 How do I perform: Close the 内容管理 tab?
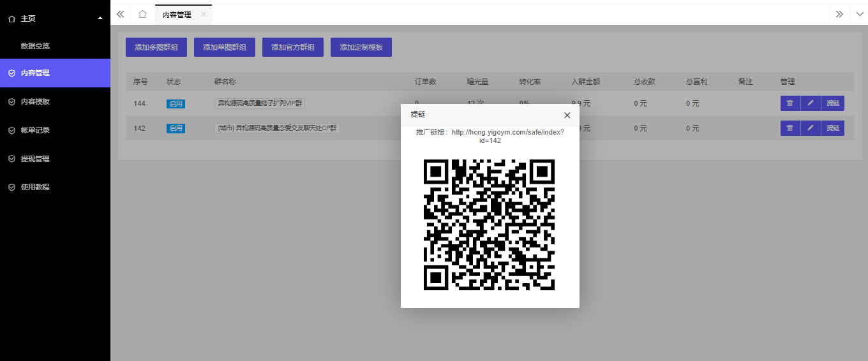point(203,14)
